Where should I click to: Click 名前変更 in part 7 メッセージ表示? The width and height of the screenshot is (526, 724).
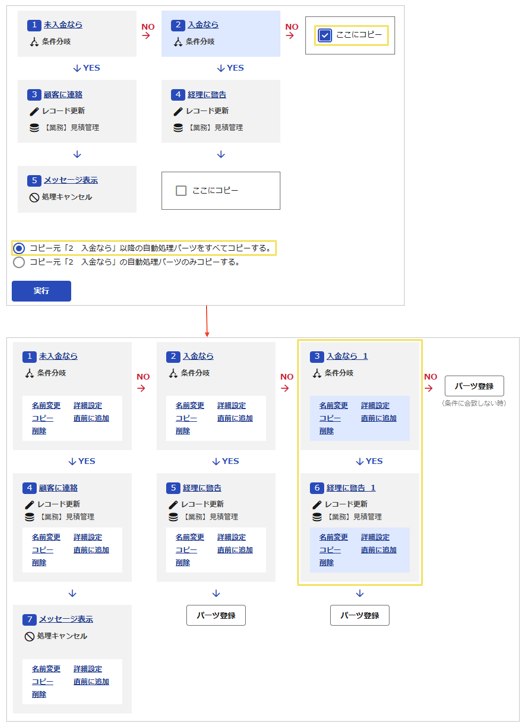click(46, 669)
